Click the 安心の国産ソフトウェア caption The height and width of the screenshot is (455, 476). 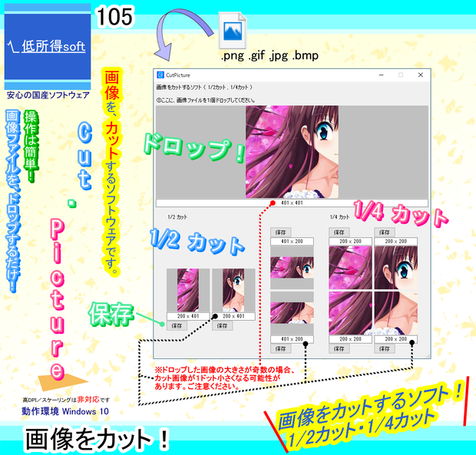coord(48,95)
